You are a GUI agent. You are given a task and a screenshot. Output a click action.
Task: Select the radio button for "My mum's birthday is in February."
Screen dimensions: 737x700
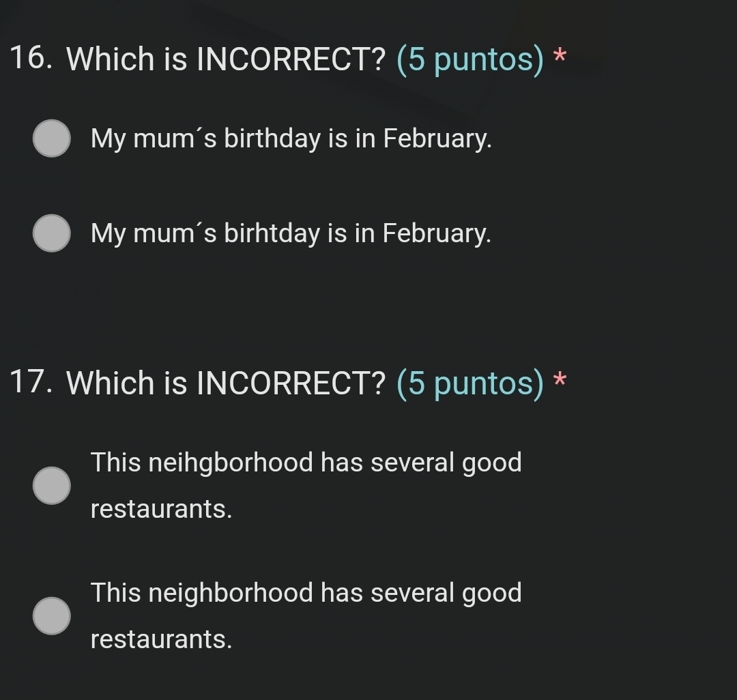tap(51, 138)
